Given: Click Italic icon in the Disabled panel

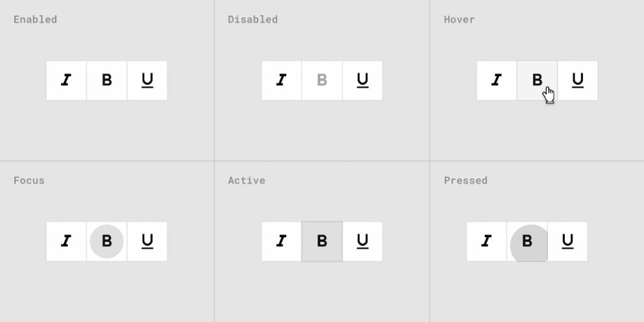Looking at the screenshot, I should click(281, 80).
